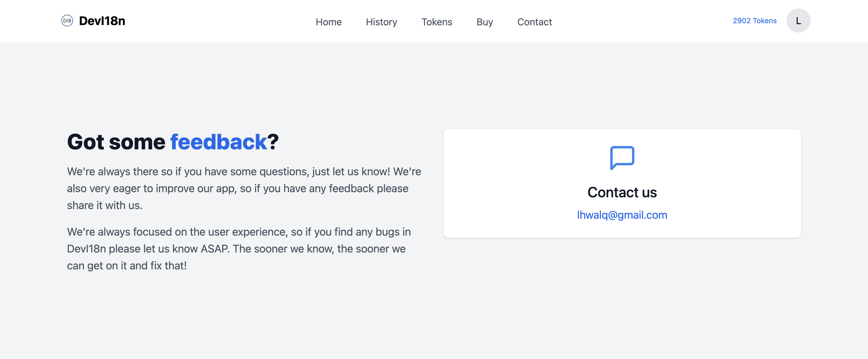Go to the Home page
Viewport: 868px width, 359px height.
[329, 22]
